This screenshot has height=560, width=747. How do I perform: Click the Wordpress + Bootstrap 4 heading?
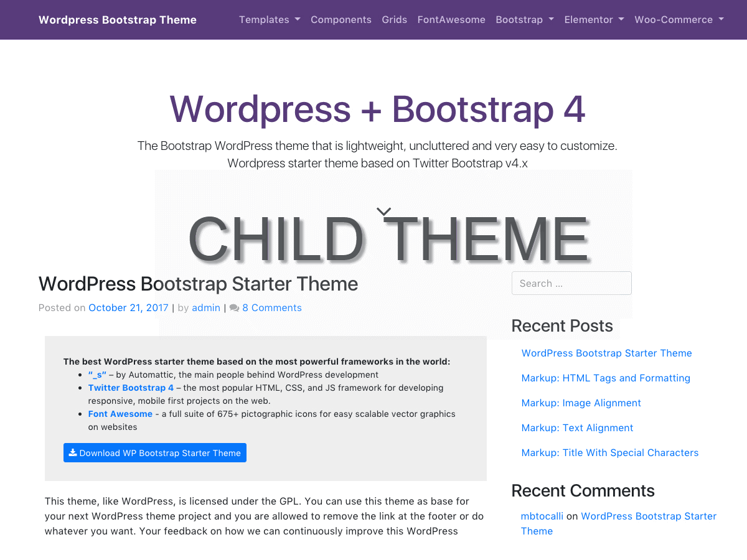click(x=377, y=108)
